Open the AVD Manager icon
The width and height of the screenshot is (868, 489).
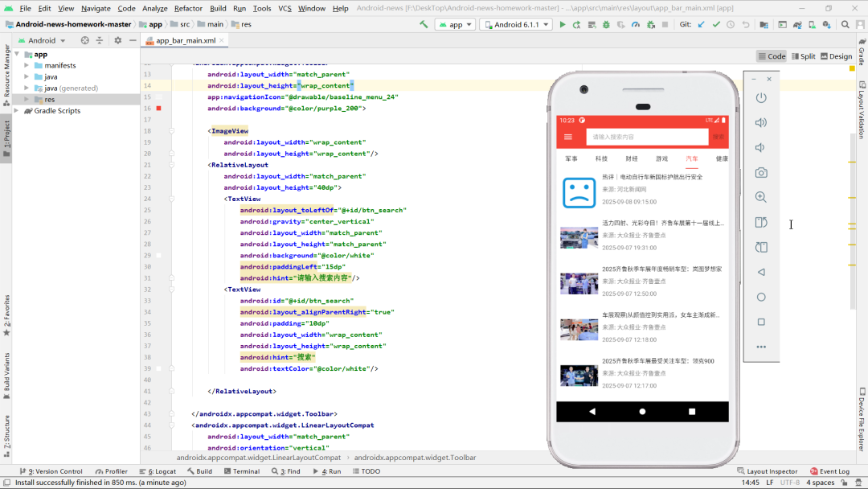pos(812,24)
